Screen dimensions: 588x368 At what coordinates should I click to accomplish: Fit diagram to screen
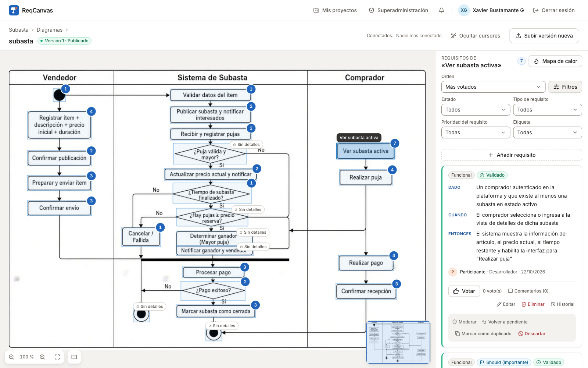[57, 357]
